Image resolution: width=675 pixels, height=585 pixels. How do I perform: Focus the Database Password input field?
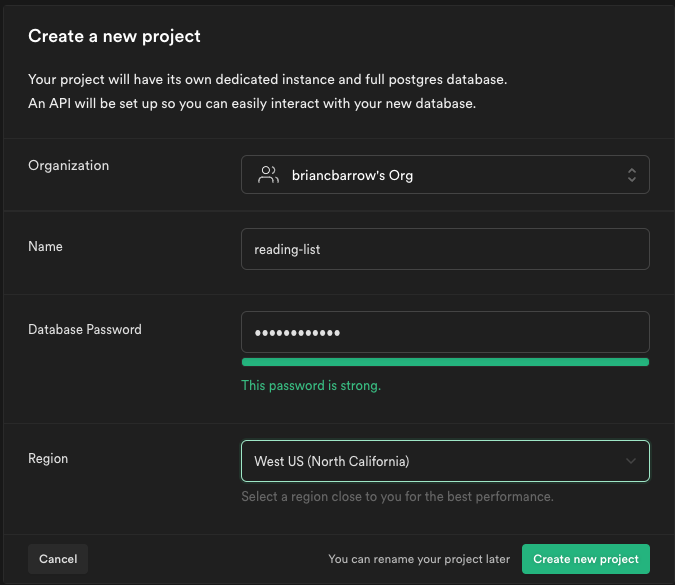(x=445, y=332)
